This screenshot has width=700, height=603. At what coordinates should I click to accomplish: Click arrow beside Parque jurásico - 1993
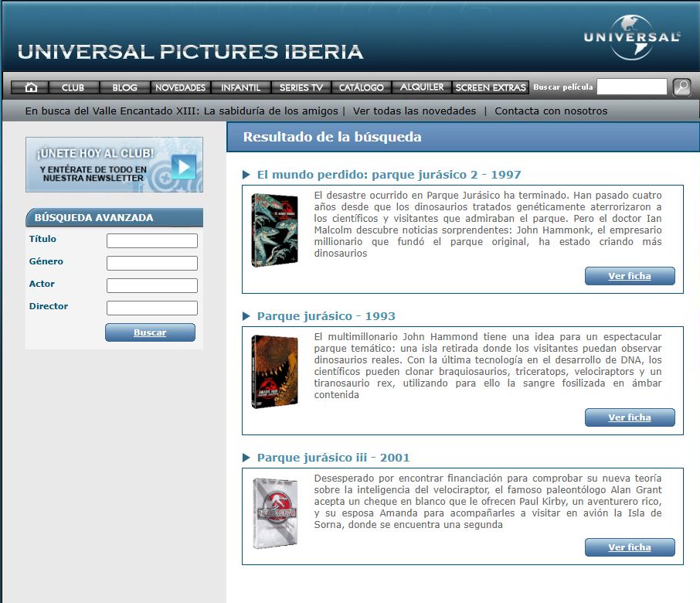(246, 316)
